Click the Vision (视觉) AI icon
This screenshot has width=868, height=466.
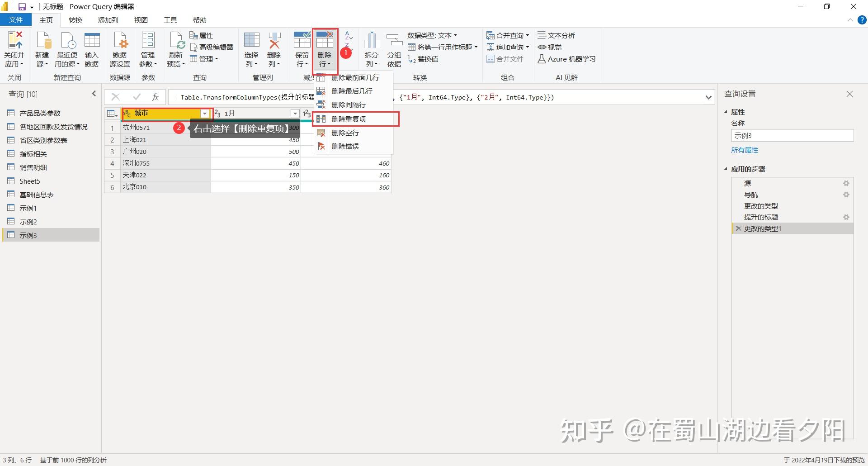click(x=542, y=47)
